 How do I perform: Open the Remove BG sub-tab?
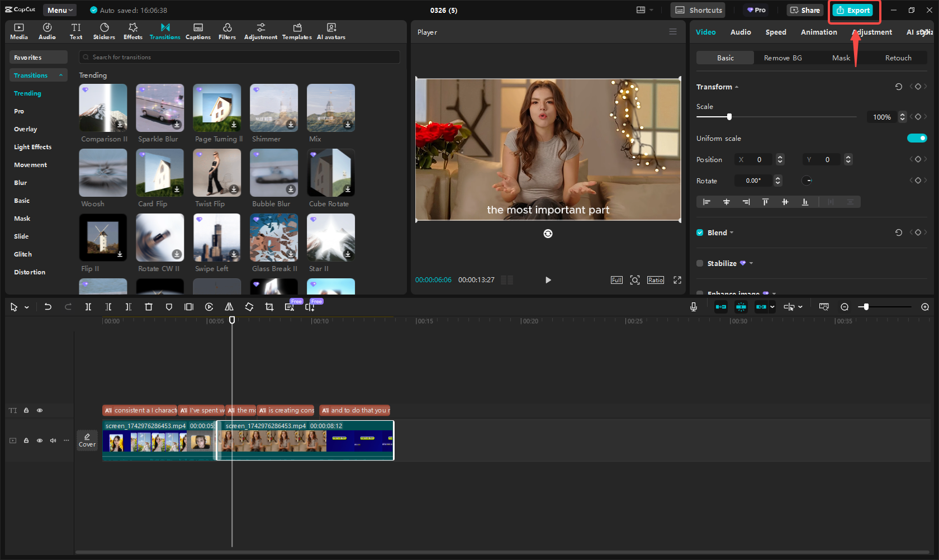click(x=782, y=58)
